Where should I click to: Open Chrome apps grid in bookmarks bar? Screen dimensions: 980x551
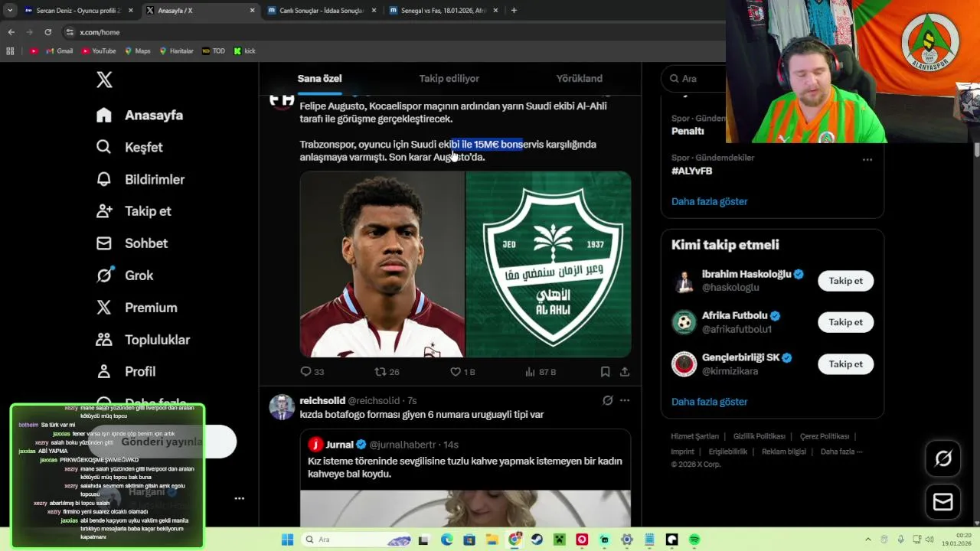(10, 51)
